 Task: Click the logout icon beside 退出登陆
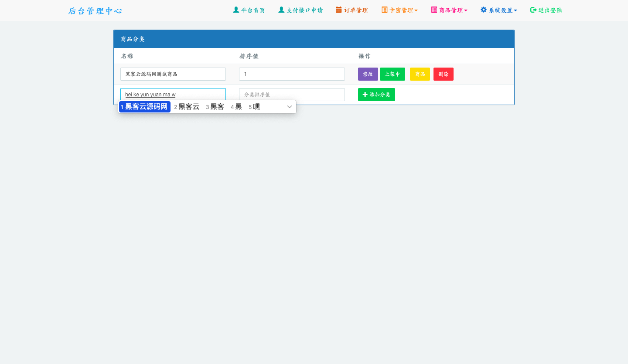533,10
